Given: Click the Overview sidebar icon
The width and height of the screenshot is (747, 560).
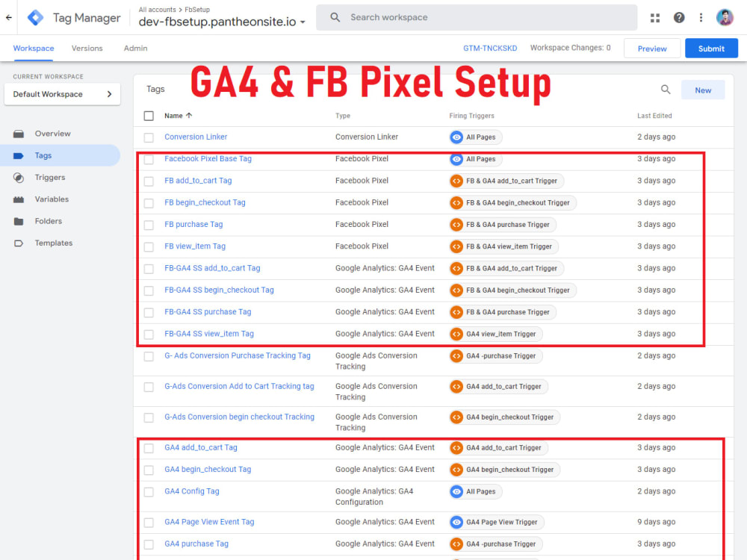Looking at the screenshot, I should tap(19, 134).
